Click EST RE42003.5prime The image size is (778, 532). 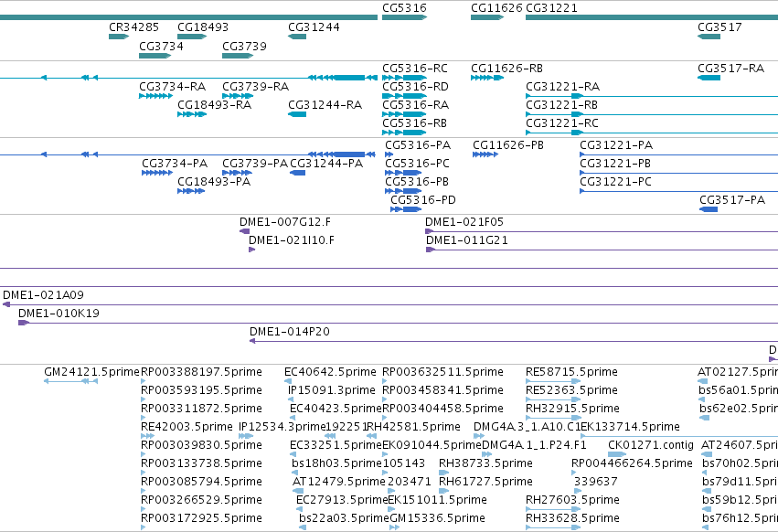click(x=147, y=436)
